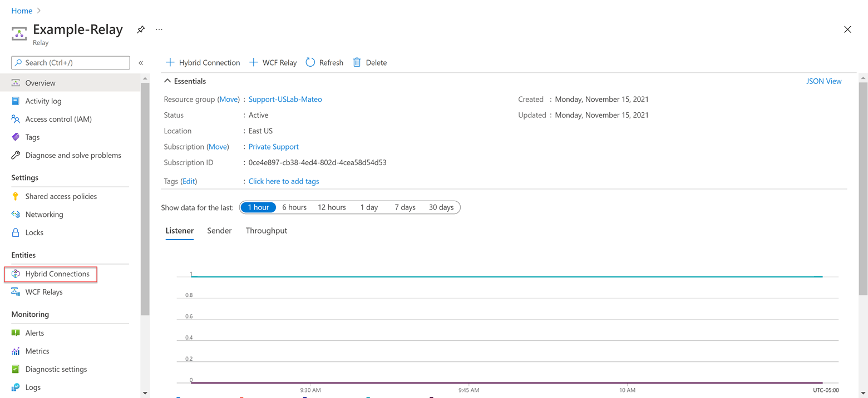
Task: Select the 30 days time filter
Action: 441,207
